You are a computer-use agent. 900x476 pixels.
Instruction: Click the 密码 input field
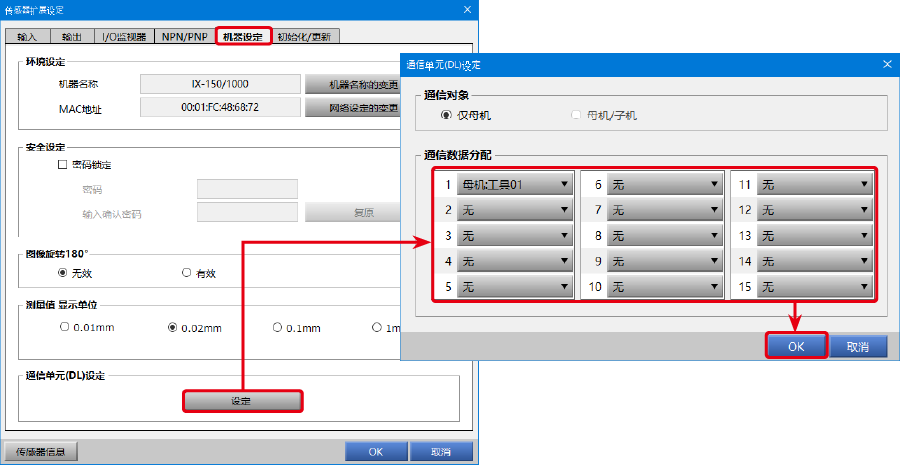248,189
